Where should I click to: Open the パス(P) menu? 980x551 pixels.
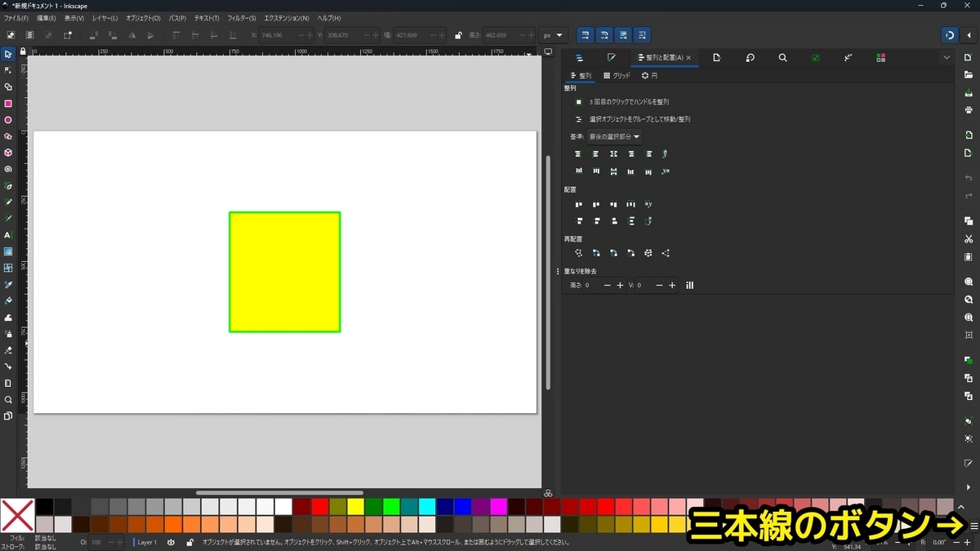pyautogui.click(x=177, y=18)
